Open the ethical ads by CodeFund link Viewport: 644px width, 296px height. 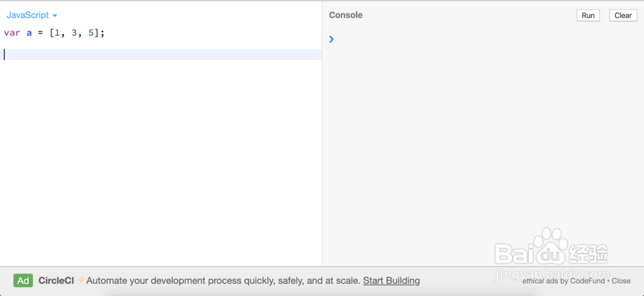coord(563,281)
